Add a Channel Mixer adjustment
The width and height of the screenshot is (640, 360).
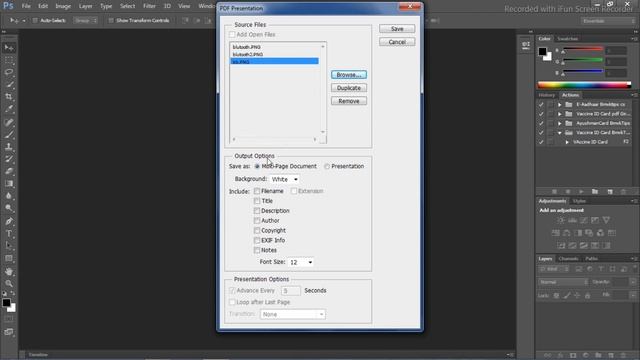[600, 233]
